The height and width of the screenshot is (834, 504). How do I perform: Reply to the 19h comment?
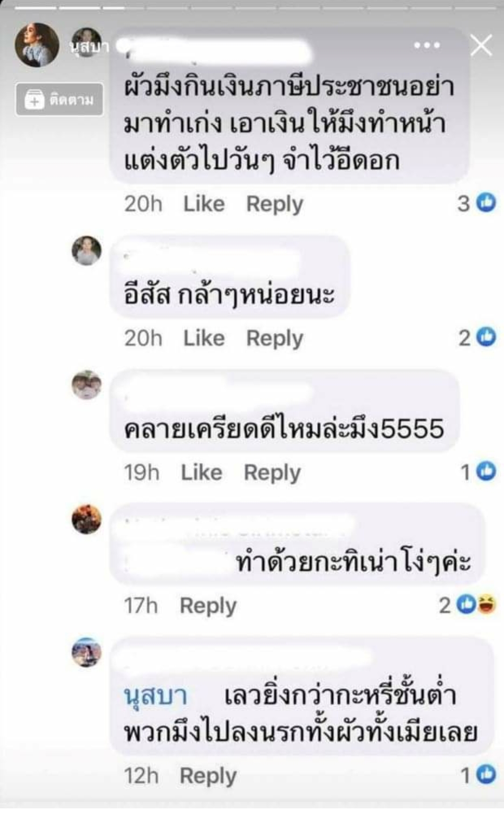click(272, 473)
